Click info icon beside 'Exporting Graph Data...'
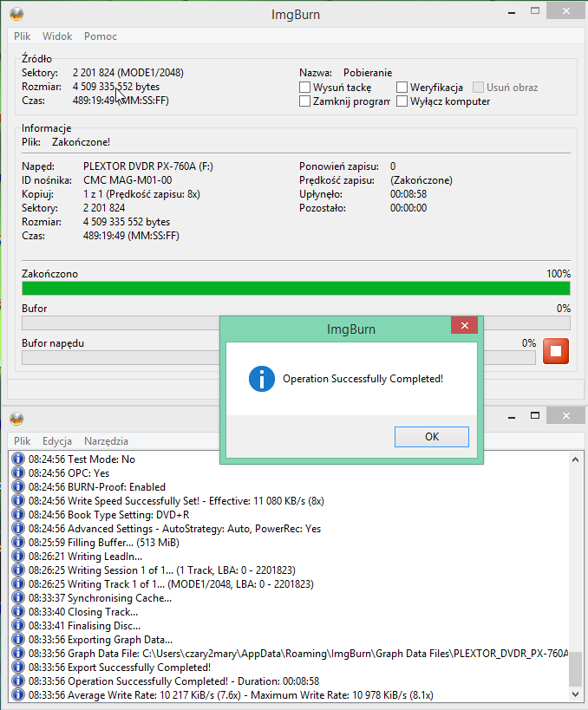Viewport: 588px width, 710px height. 18,640
